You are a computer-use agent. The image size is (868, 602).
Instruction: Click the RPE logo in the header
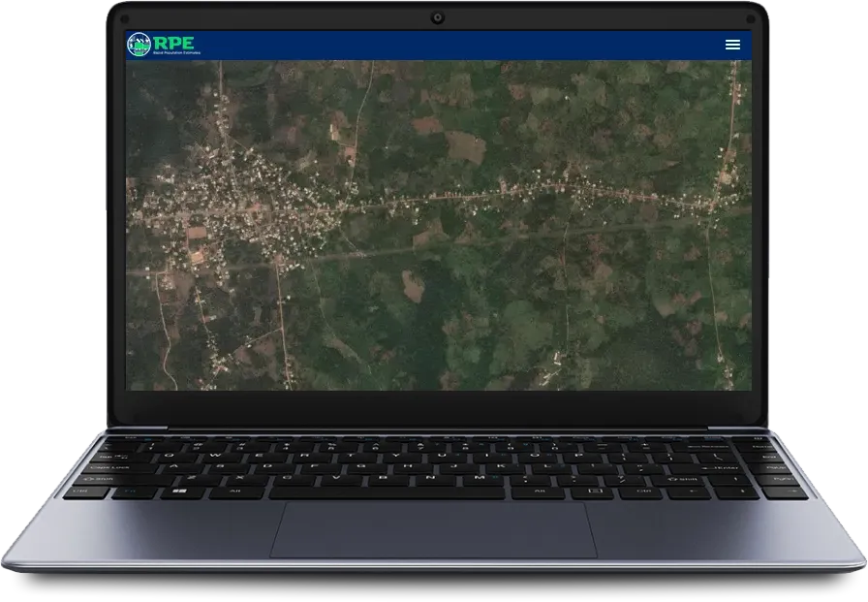coord(164,45)
